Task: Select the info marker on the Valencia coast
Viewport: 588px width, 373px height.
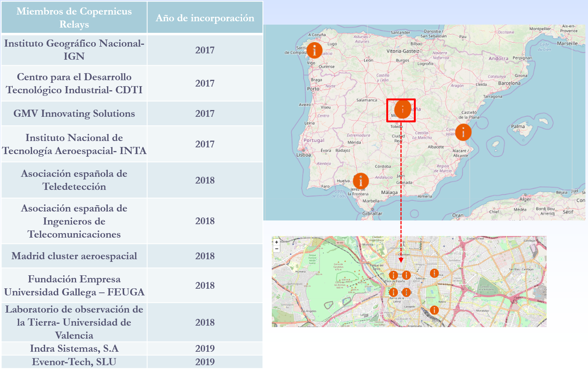Action: tap(463, 132)
